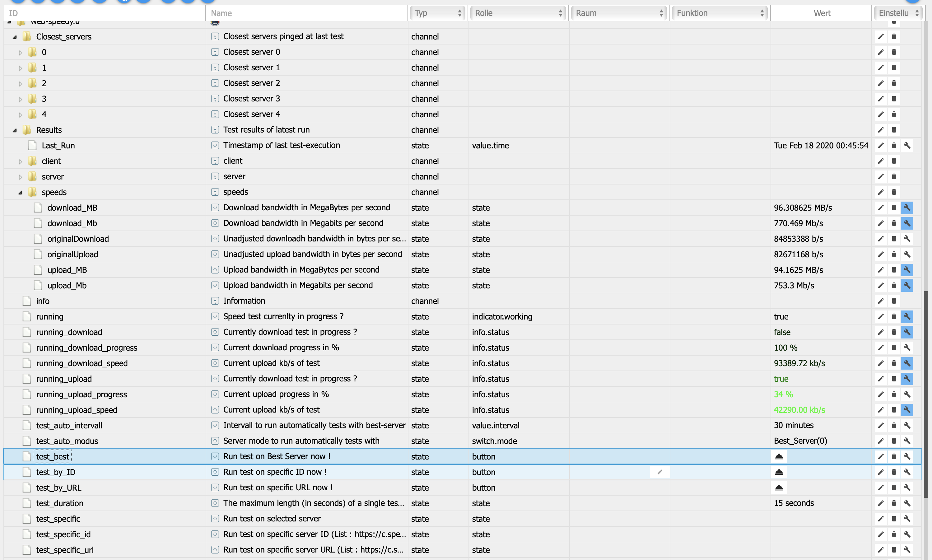Viewport: 932px width, 560px height.
Task: Open wrench settings for download_Mb state
Action: (907, 223)
